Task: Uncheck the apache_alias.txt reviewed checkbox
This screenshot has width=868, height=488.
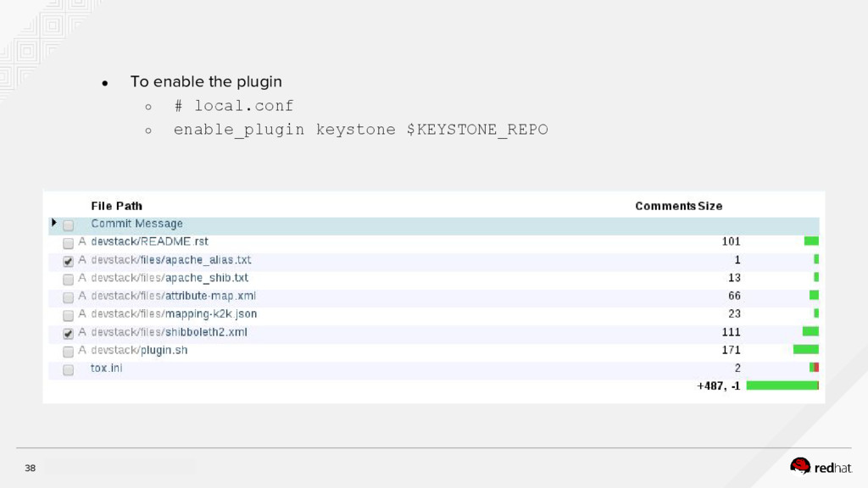Action: tap(69, 261)
